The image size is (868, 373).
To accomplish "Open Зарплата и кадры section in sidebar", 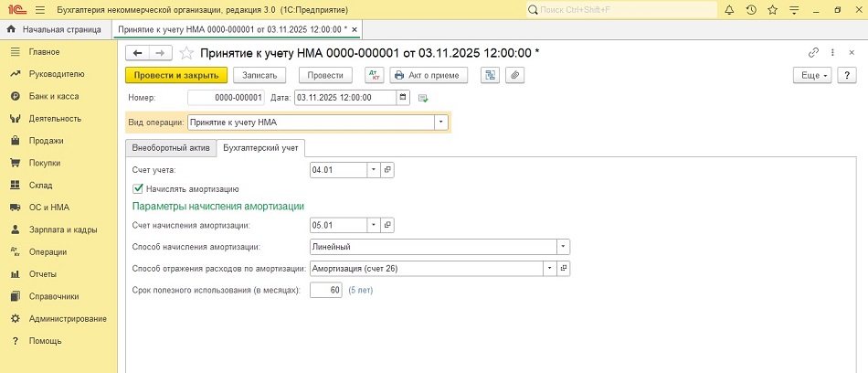I will point(62,229).
